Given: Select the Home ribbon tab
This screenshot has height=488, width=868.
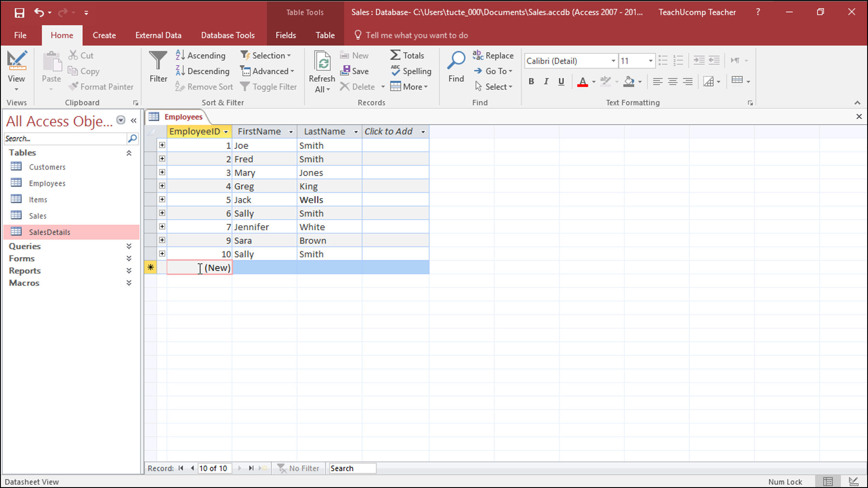Looking at the screenshot, I should [x=62, y=35].
